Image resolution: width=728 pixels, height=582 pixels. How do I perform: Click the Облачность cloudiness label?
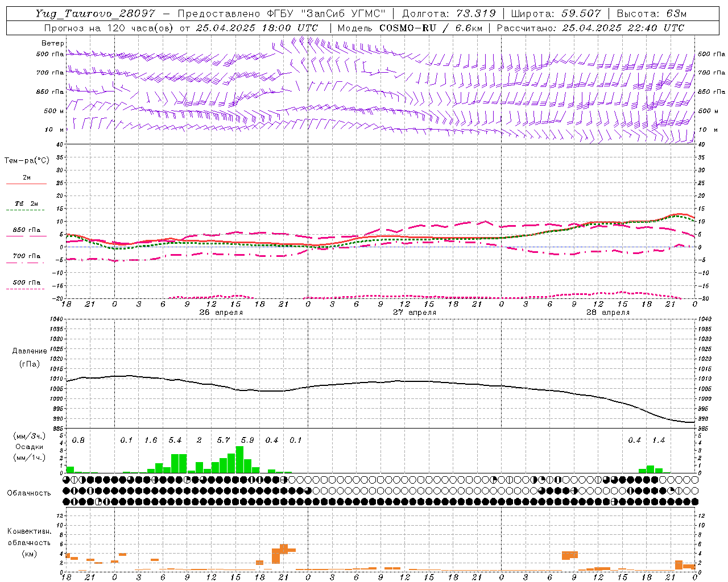(29, 493)
